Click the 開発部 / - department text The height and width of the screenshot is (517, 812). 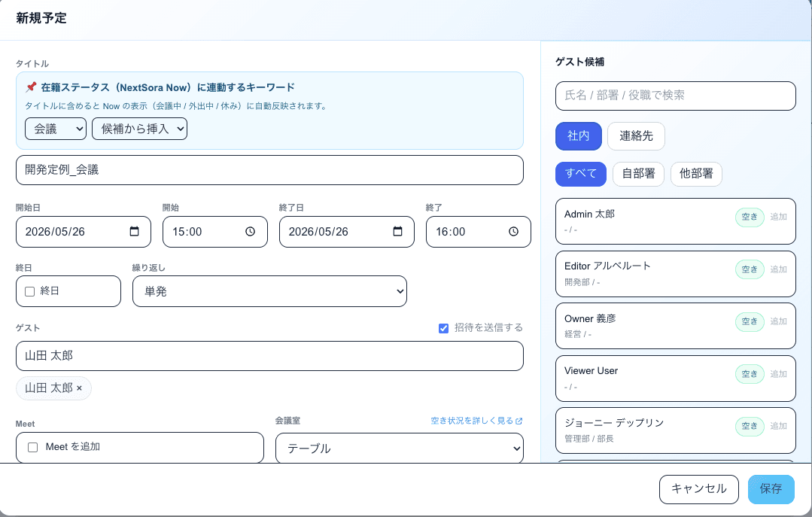click(x=582, y=282)
